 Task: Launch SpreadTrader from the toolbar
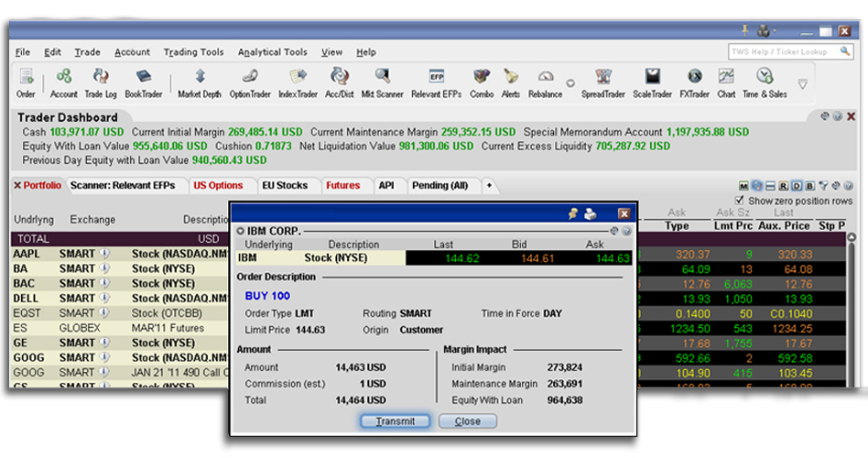tap(602, 83)
